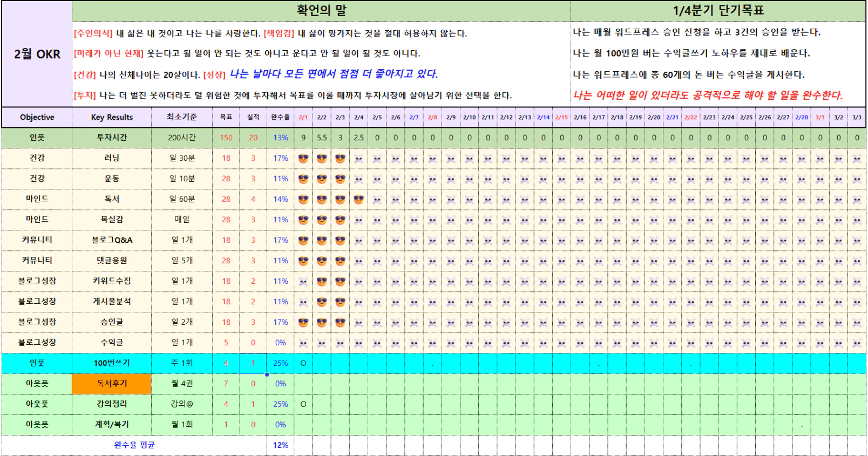Select the '월 4권' minimum standard cell

coord(182,384)
